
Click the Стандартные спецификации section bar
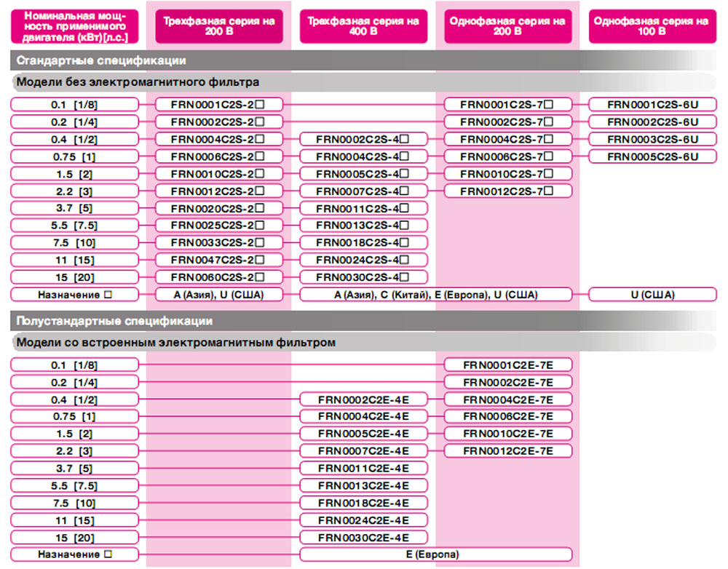[363, 60]
